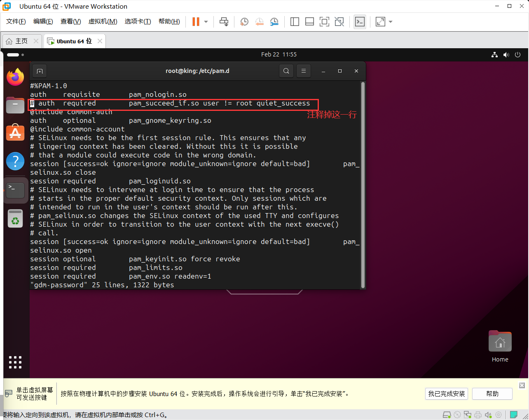Click the stretch guest display icon
529x420 pixels.
(x=380, y=22)
